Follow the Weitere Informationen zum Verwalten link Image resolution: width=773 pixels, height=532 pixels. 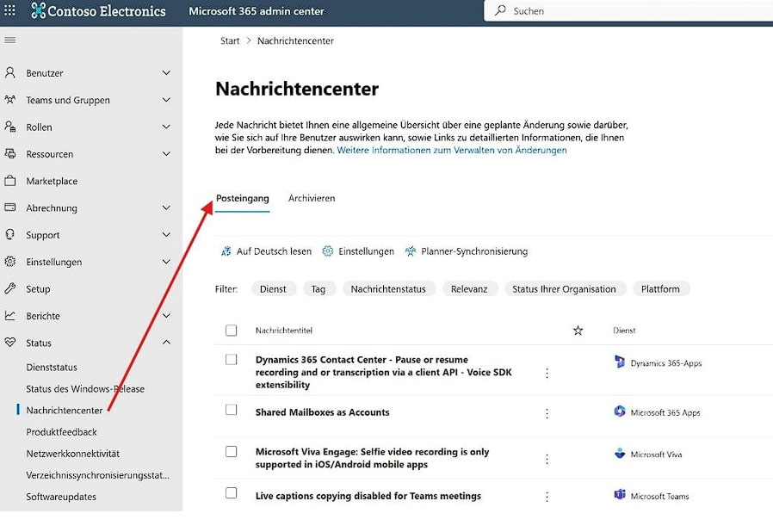pyautogui.click(x=452, y=150)
